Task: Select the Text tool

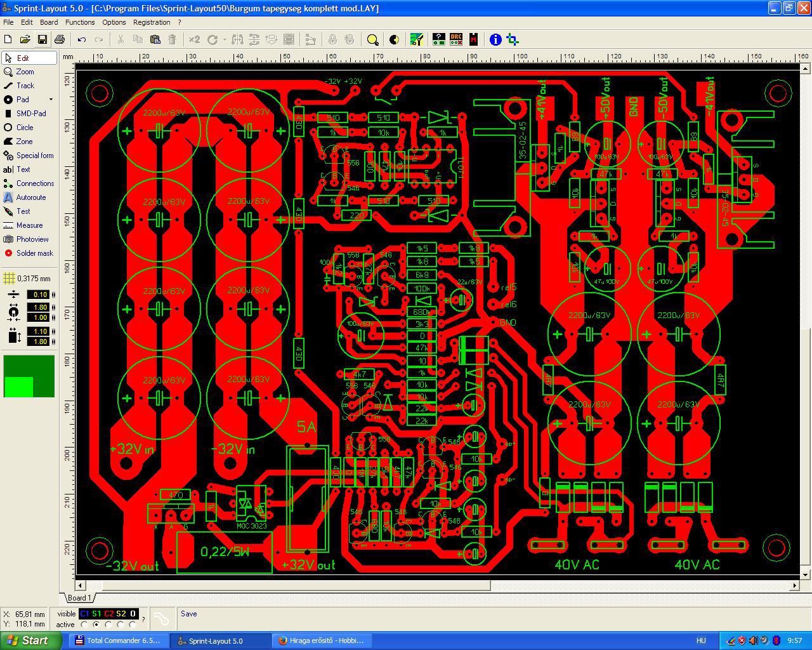Action: [x=29, y=169]
